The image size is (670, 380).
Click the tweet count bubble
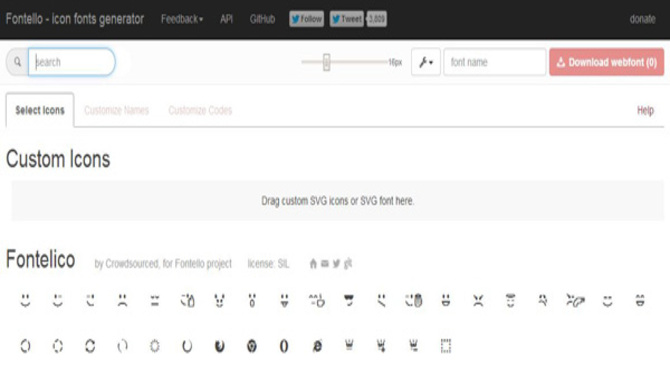tap(376, 19)
